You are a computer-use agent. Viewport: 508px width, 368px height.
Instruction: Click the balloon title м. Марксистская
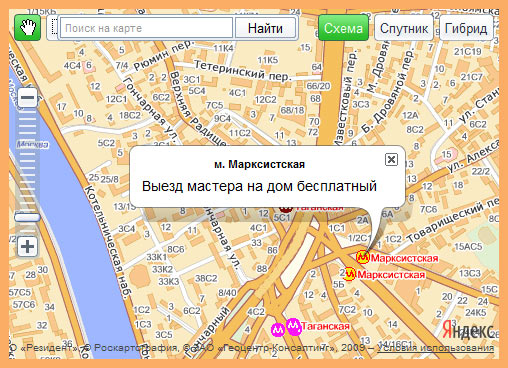tap(259, 164)
